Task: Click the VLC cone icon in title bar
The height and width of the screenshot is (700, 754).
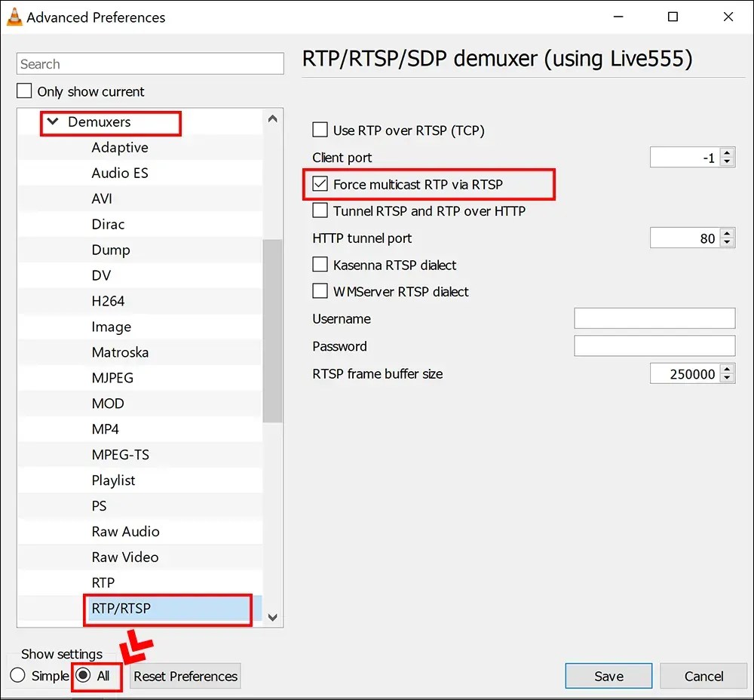Action: pos(14,17)
